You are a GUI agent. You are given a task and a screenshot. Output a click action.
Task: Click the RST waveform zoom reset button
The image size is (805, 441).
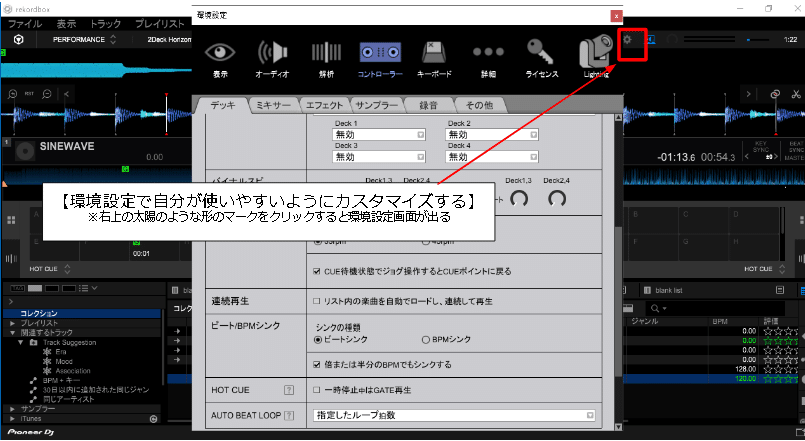[29, 94]
